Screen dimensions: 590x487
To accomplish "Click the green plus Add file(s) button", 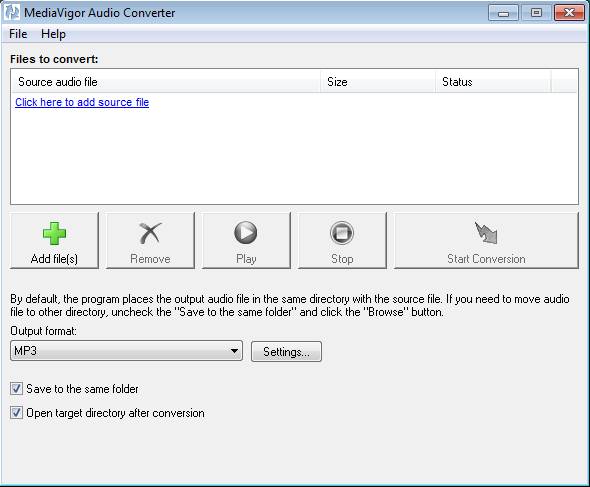I will pos(54,240).
